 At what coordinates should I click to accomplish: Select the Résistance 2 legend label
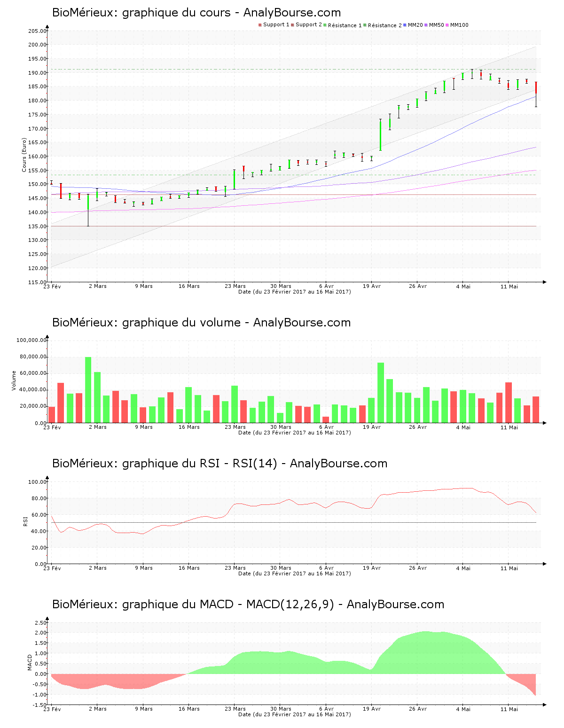tap(385, 25)
